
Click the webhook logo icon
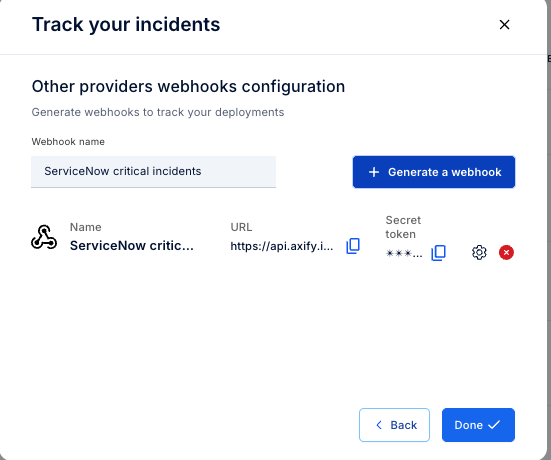[x=44, y=237]
